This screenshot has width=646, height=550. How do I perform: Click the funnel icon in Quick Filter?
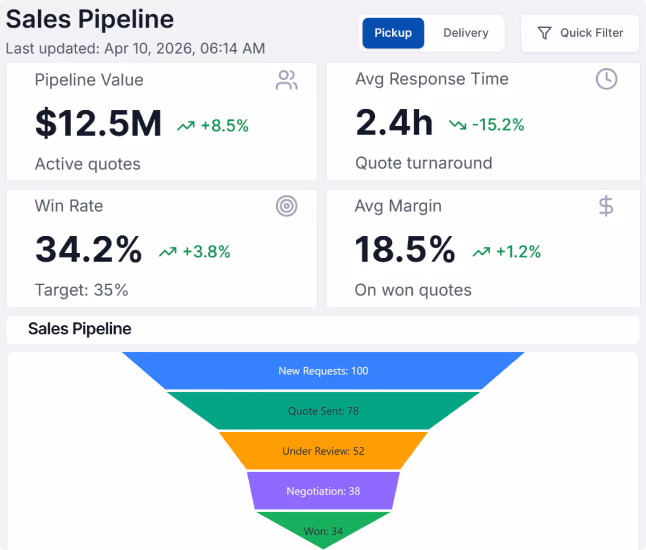(544, 33)
